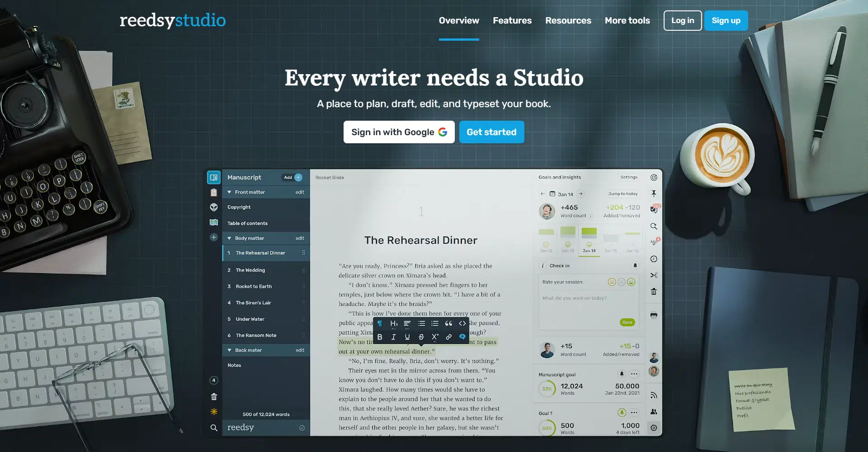Apply blockquote from the formatting toolbar
This screenshot has height=452, width=868.
448,323
